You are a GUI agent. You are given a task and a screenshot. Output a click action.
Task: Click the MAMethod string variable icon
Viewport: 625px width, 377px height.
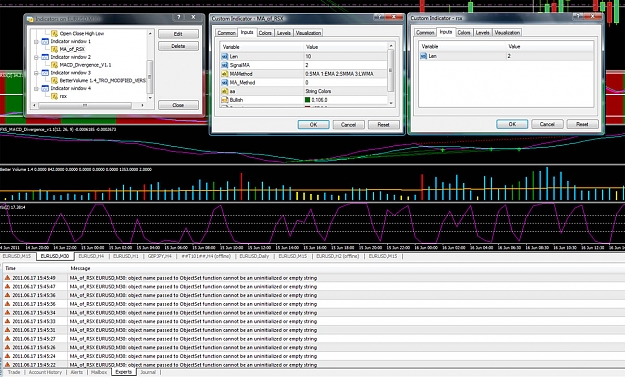(225, 74)
